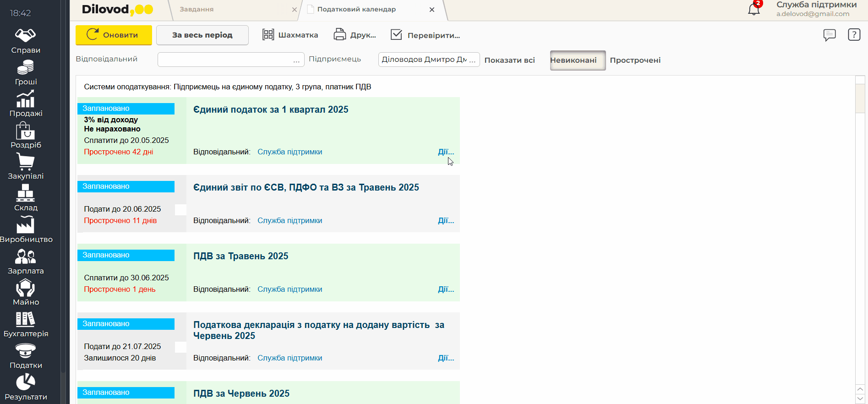Go to the Склад warehouse module

point(26,198)
